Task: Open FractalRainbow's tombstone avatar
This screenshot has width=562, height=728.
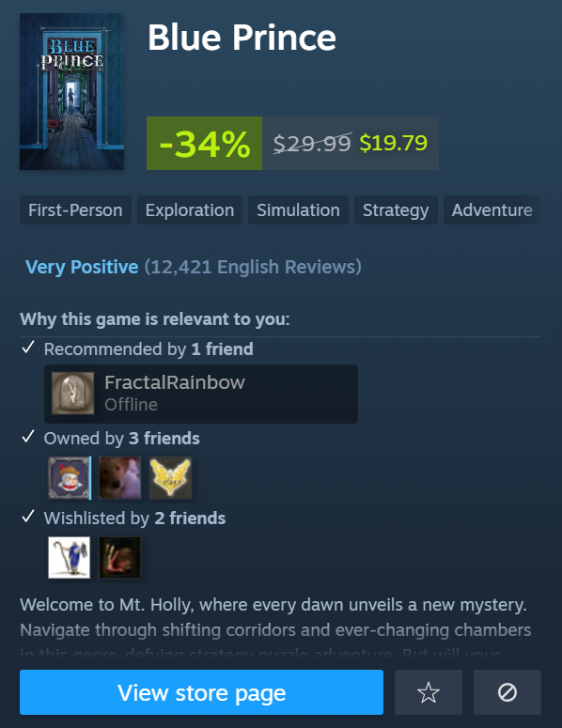Action: click(73, 394)
